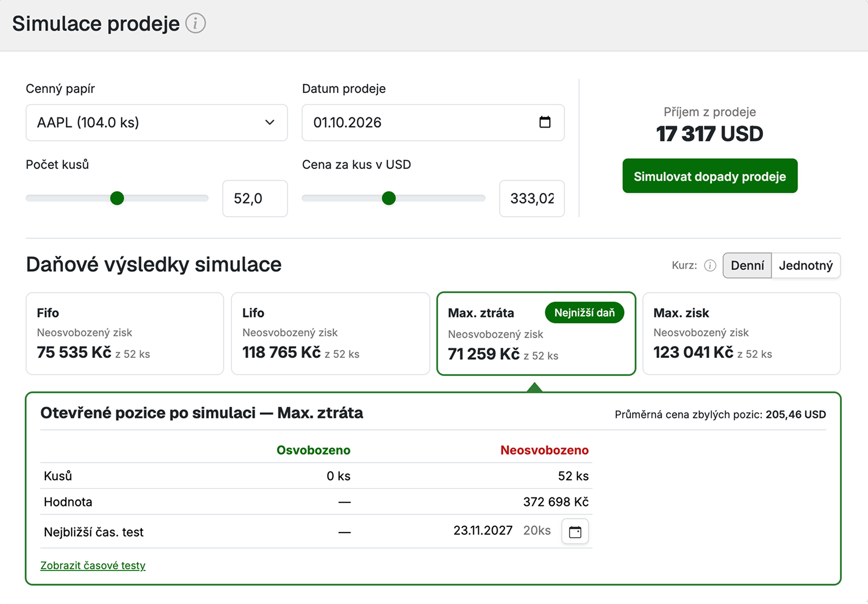
Task: Click the 372 698 Kč value cell
Action: pos(556,502)
